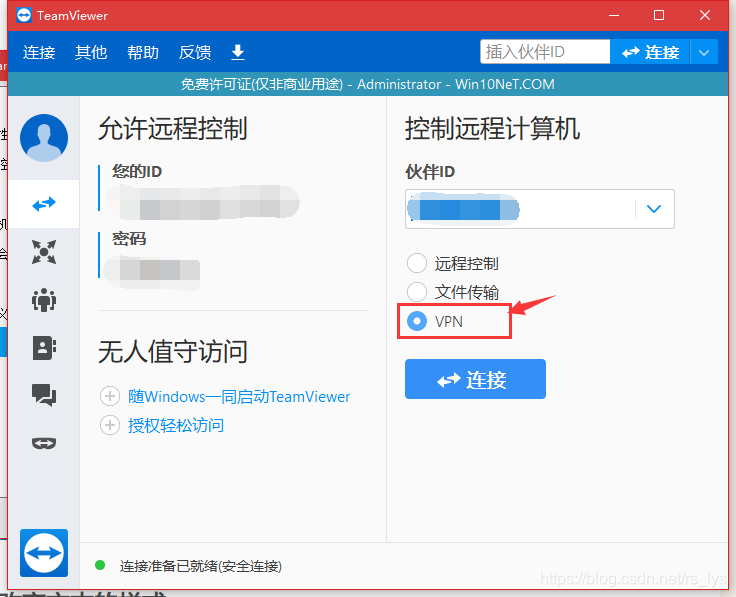Open the contacts address book sidebar icon
This screenshot has height=597, width=736.
(x=44, y=348)
